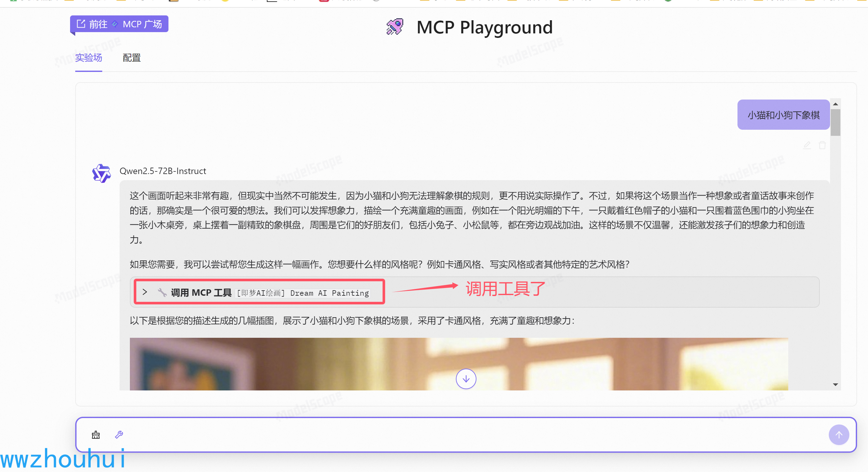Expand the MCP tool call details chevron
Screen dimensions: 868x472
pos(145,292)
